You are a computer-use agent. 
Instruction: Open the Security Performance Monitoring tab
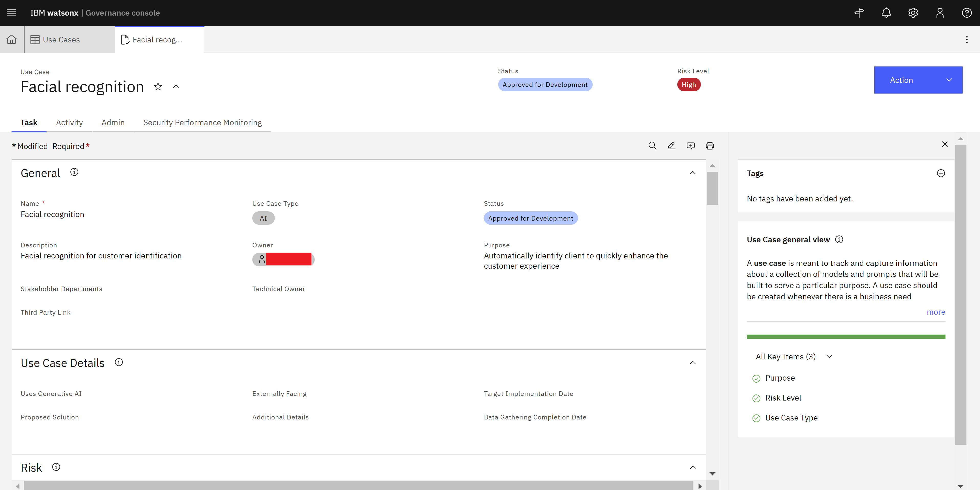202,122
